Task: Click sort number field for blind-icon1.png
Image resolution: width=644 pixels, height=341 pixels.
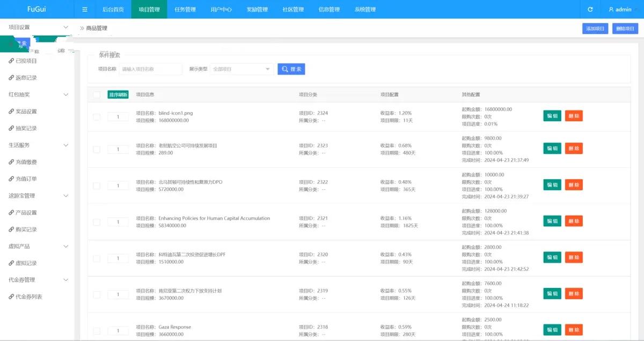Action: 118,117
